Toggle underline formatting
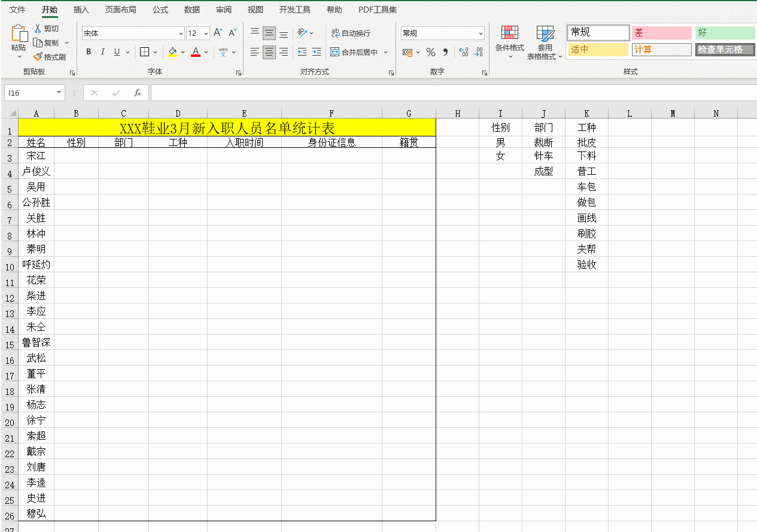This screenshot has width=757, height=532. 117,52
